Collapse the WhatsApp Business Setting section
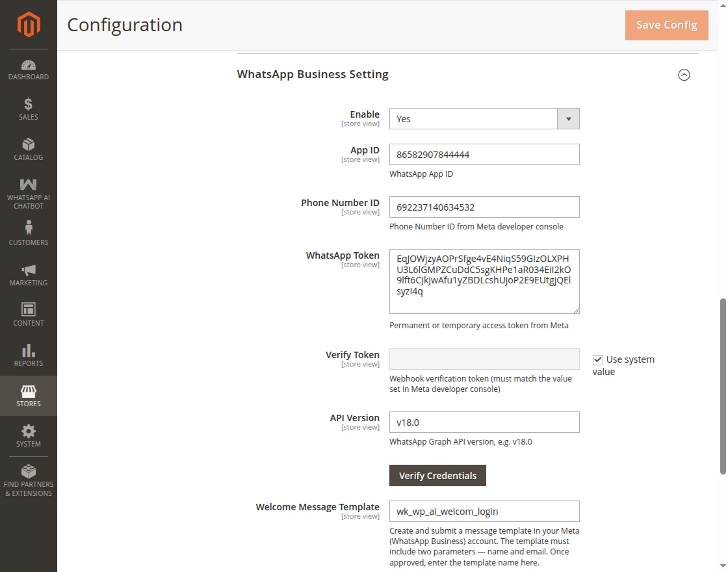 click(x=684, y=75)
